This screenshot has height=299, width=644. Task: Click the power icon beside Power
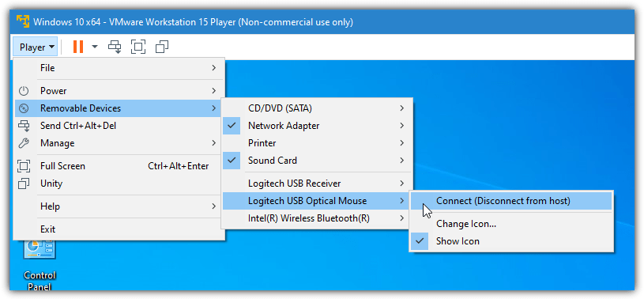(24, 91)
